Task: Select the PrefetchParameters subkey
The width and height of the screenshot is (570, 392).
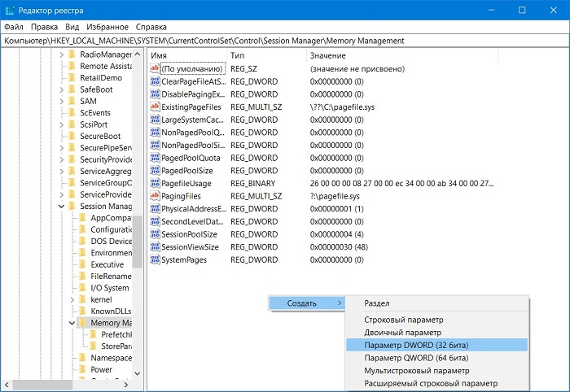Action: point(116,334)
